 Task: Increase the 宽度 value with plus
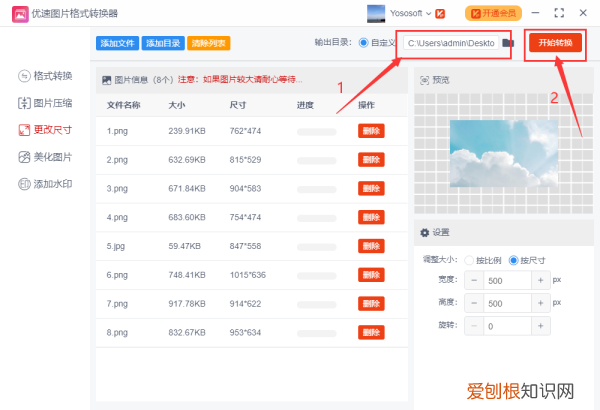541,281
